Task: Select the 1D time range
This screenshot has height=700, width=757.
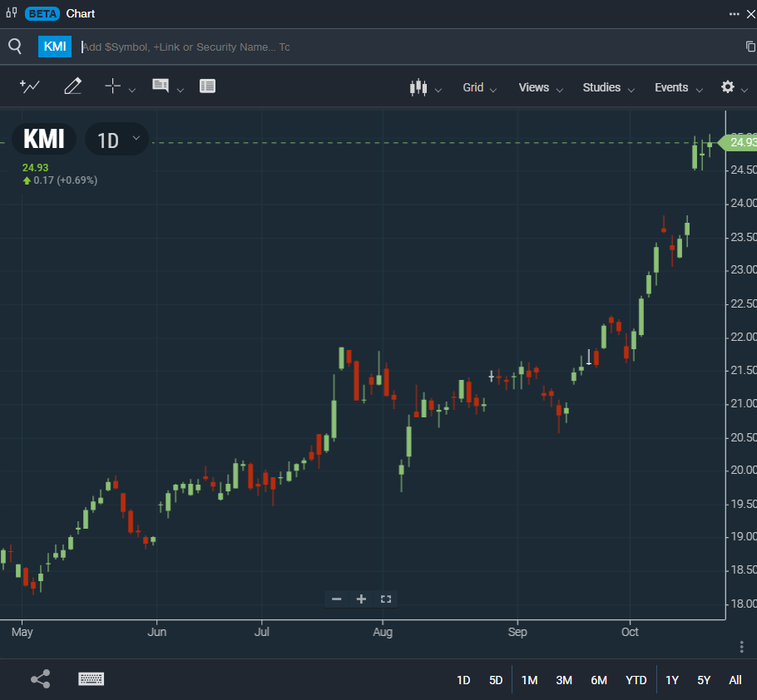Action: 463,680
